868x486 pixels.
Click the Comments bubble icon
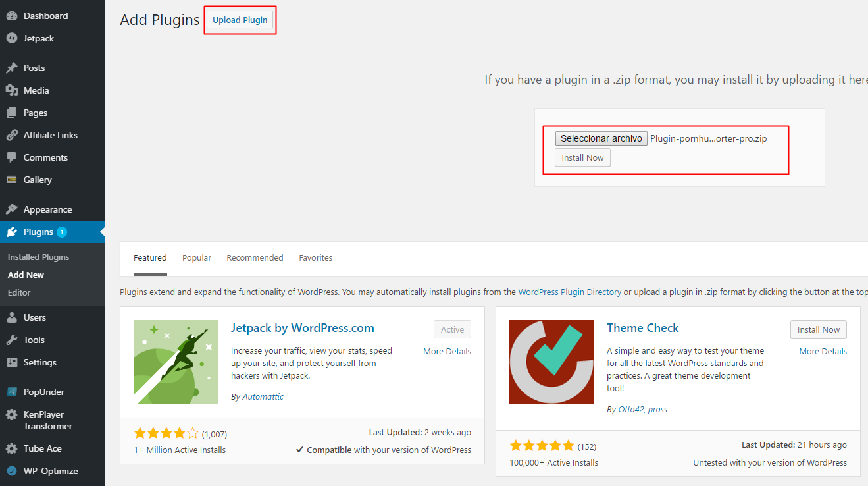(x=12, y=157)
